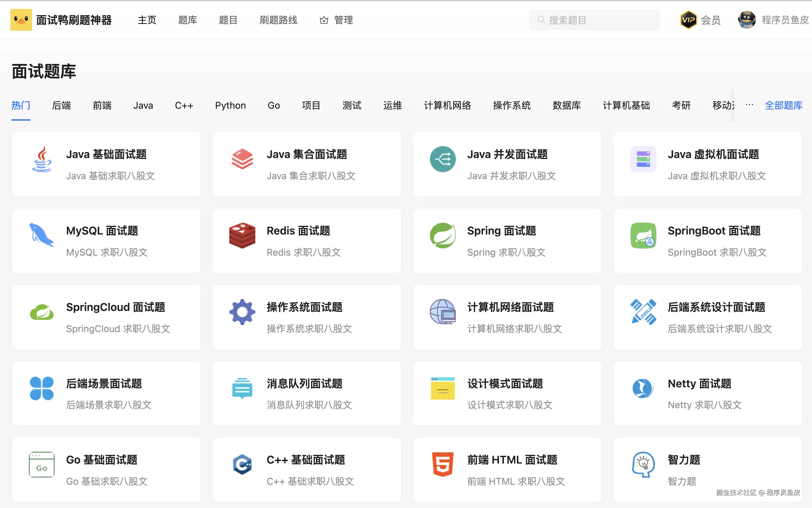Click the Spring leaf icon on Spring 面试题
Viewport: 812px width, 508px height.
pyautogui.click(x=443, y=236)
